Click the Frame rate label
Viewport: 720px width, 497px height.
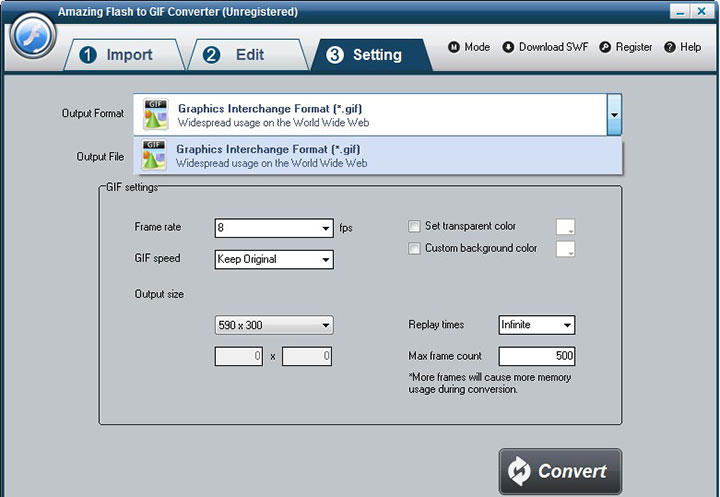tap(158, 227)
